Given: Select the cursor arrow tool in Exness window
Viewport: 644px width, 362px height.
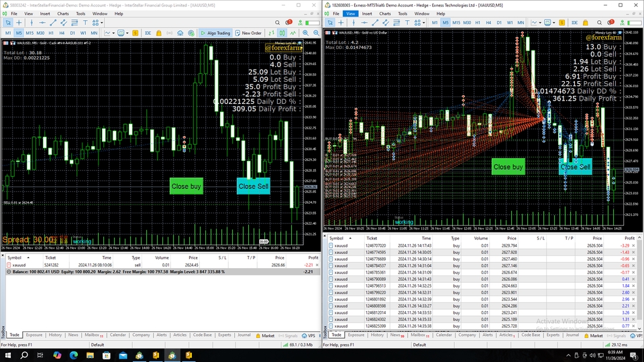Looking at the screenshot, I should coord(330,23).
